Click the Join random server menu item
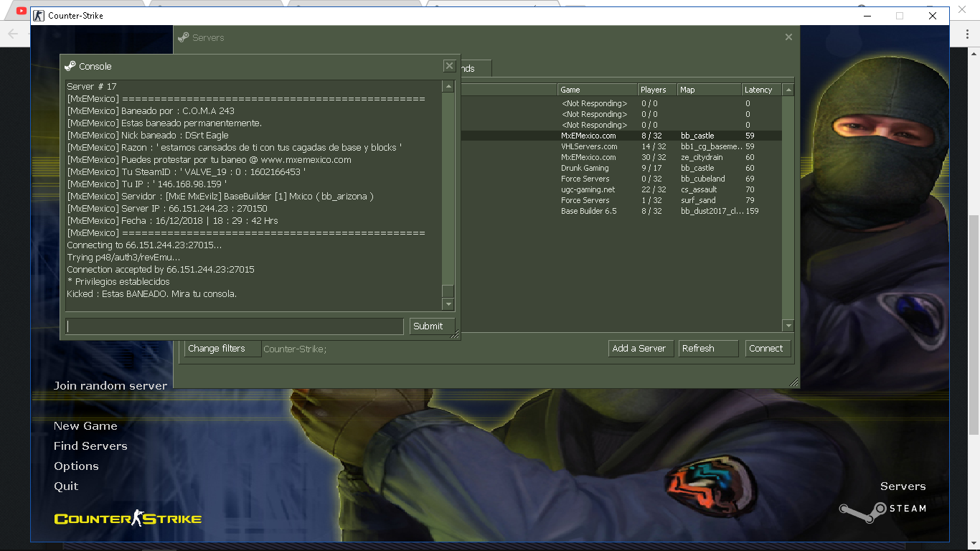Screen dimensions: 980x551 click(x=110, y=385)
